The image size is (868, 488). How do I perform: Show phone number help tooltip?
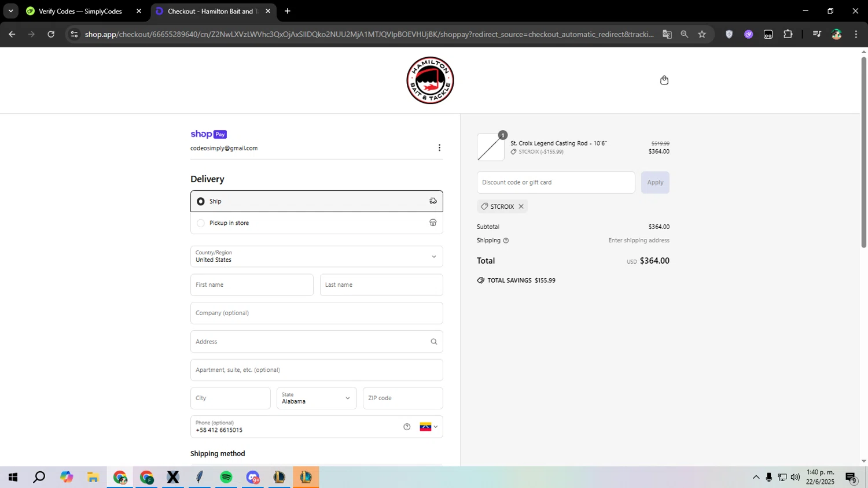(x=407, y=427)
